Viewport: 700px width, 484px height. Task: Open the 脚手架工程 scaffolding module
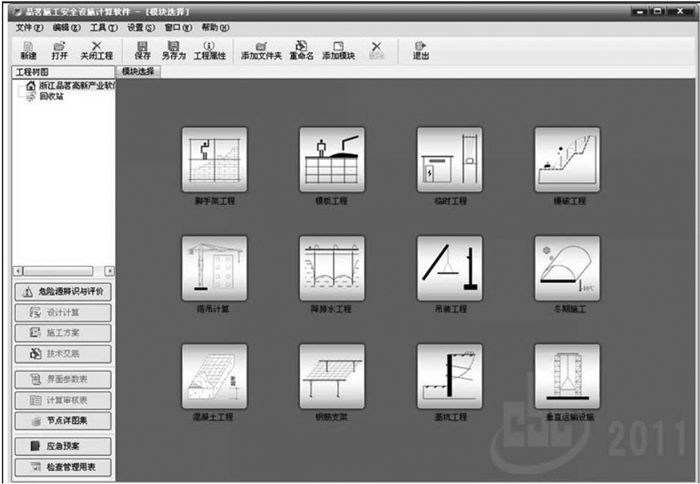pyautogui.click(x=213, y=159)
